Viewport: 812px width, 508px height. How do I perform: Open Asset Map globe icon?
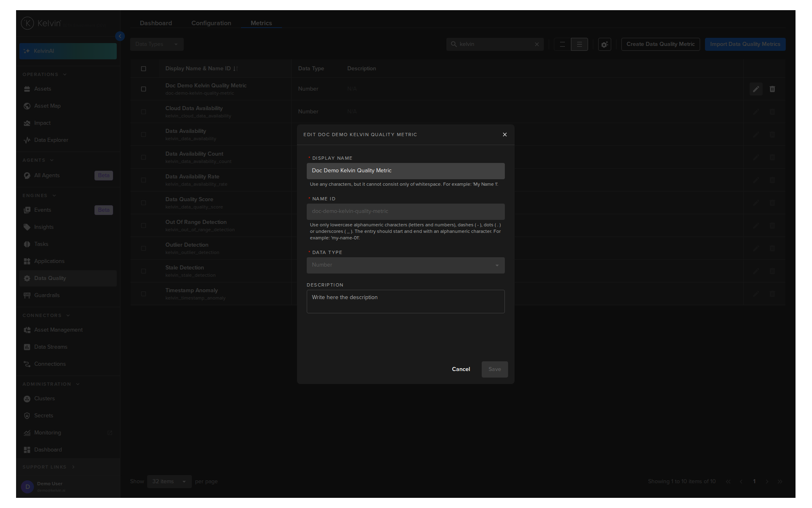pos(27,106)
